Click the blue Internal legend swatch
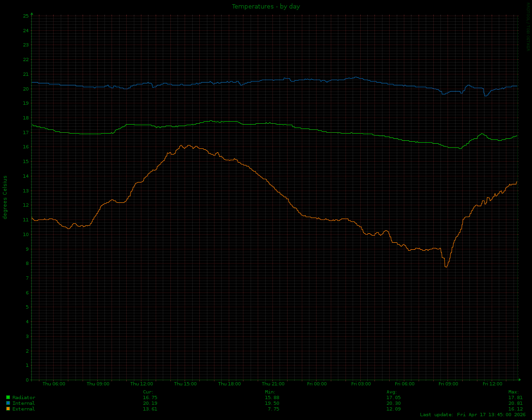 pos(8,403)
